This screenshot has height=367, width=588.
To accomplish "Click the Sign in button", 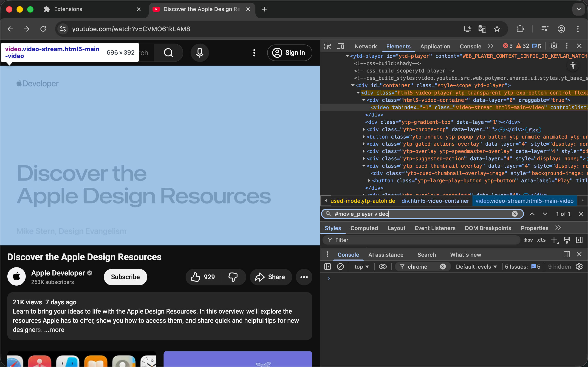I will [x=289, y=53].
